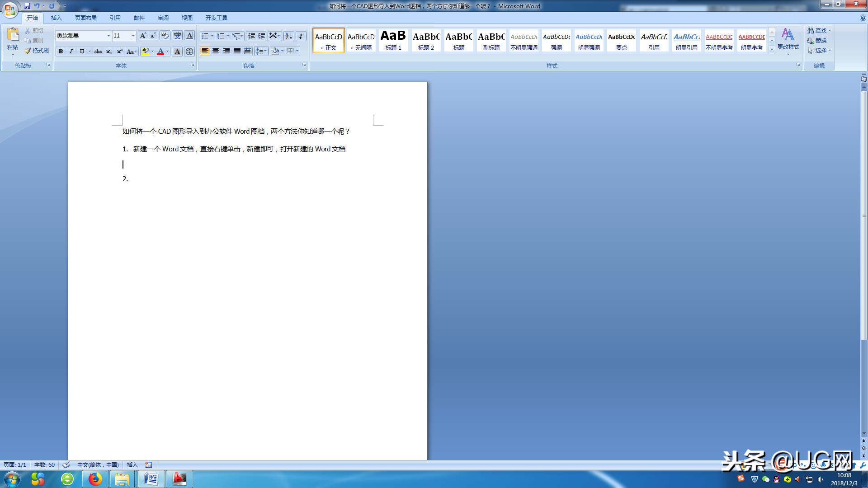Click the Save icon in Quick Access Toolbar
Viewport: 868px width, 488px height.
tap(27, 6)
